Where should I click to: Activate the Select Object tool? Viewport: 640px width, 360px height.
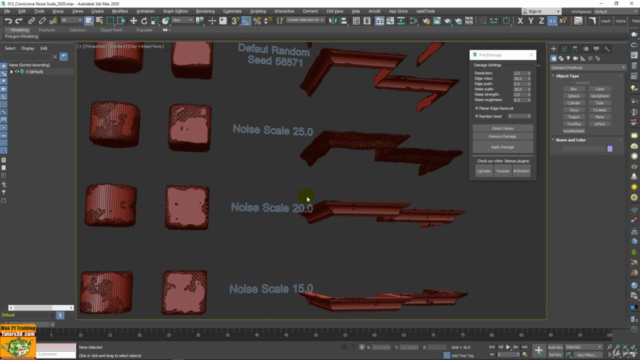click(89, 21)
